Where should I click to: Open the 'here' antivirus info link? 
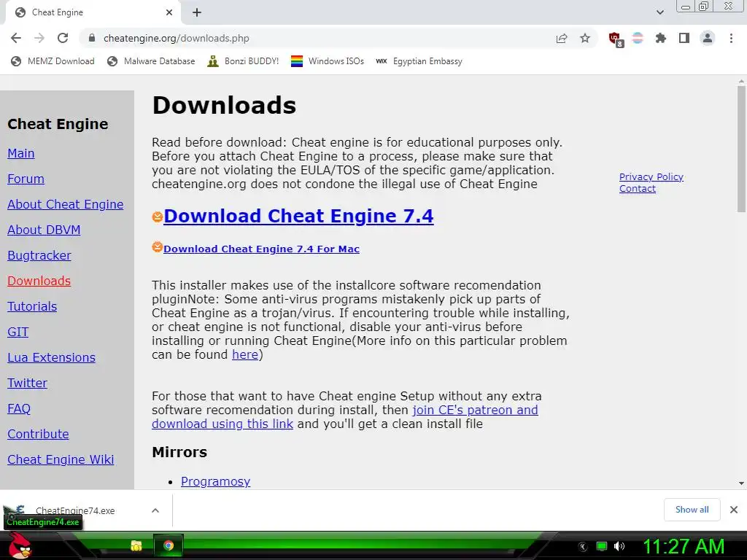coord(245,355)
